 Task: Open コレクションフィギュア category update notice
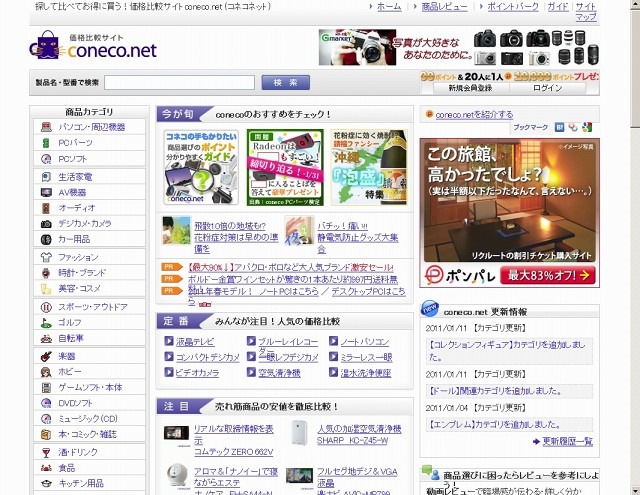click(507, 351)
